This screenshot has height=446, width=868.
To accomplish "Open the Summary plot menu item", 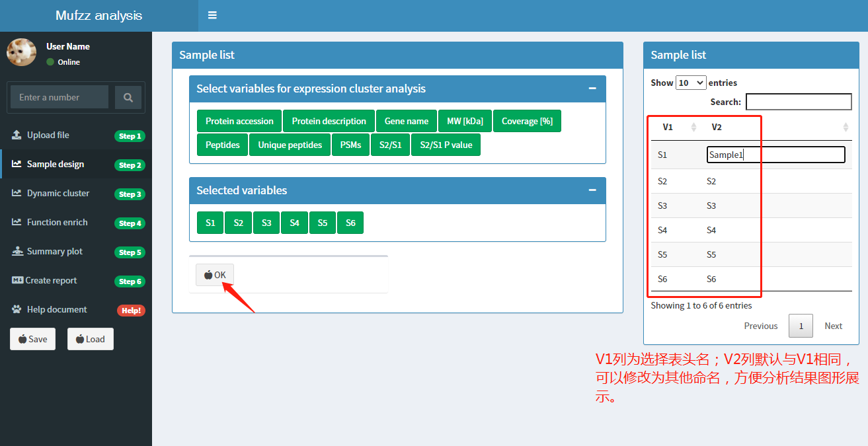I will pyautogui.click(x=55, y=252).
